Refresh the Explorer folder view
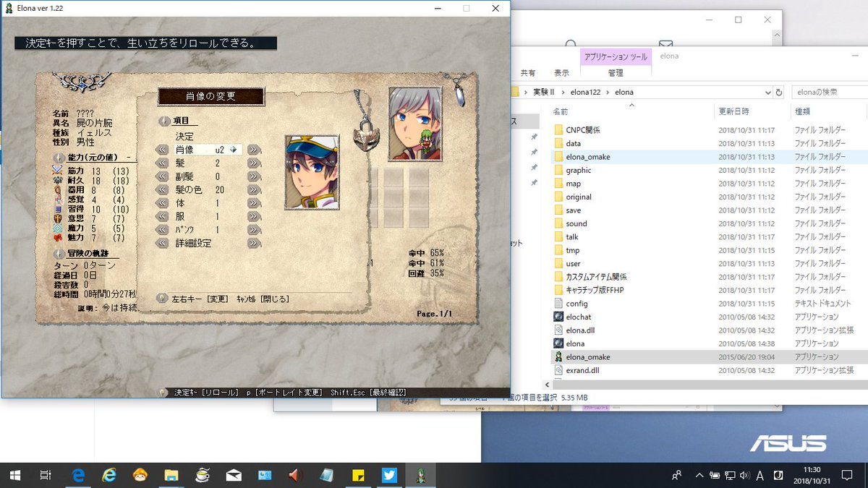868x488 pixels. [779, 93]
